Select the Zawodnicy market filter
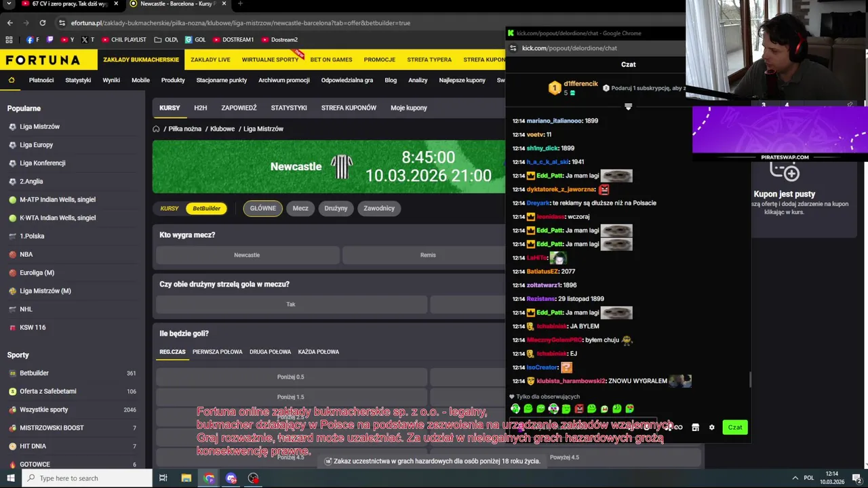This screenshot has width=868, height=488. (x=379, y=208)
